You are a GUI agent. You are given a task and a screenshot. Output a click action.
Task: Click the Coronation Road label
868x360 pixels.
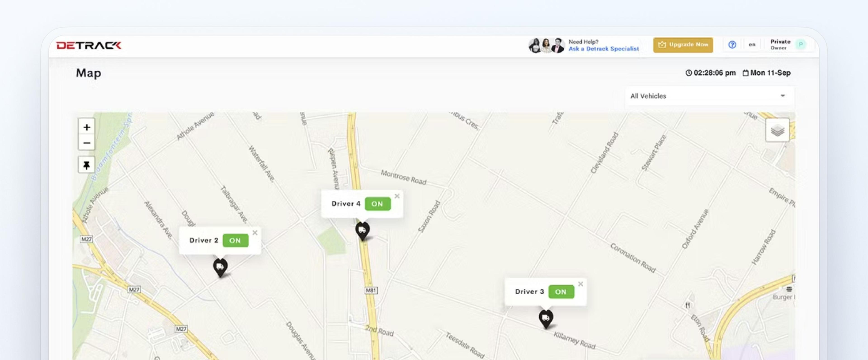pyautogui.click(x=633, y=258)
